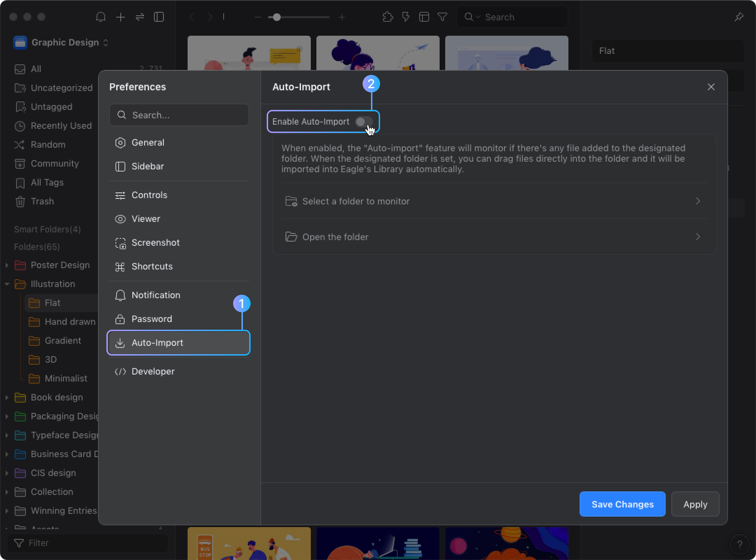Screen dimensions: 756x560
Task: Click the Notification preferences icon
Action: 120,295
